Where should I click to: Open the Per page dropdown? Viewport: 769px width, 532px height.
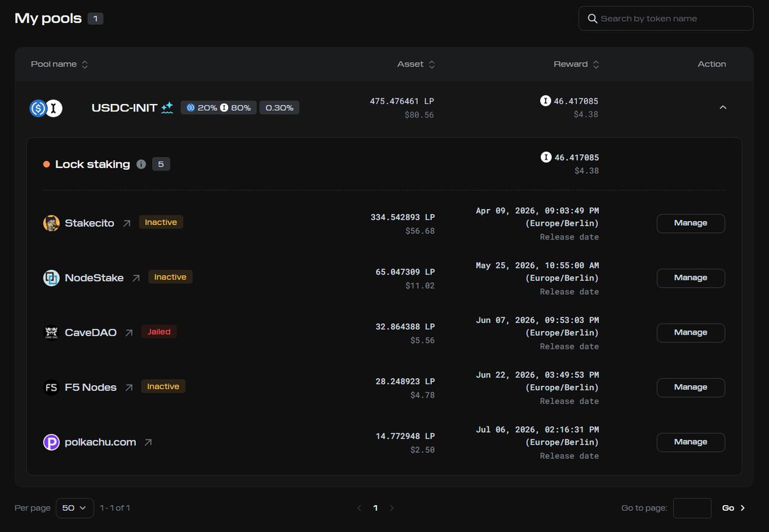pyautogui.click(x=75, y=508)
